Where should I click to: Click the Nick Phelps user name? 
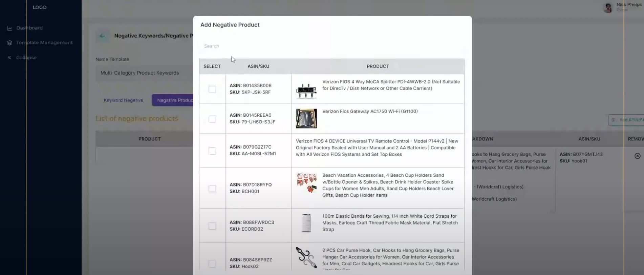click(x=629, y=5)
